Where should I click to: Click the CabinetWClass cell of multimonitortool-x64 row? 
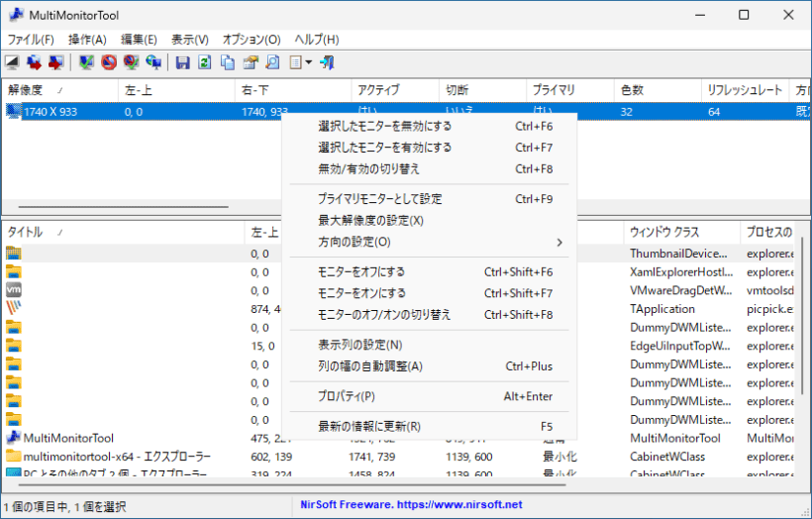pyautogui.click(x=667, y=457)
